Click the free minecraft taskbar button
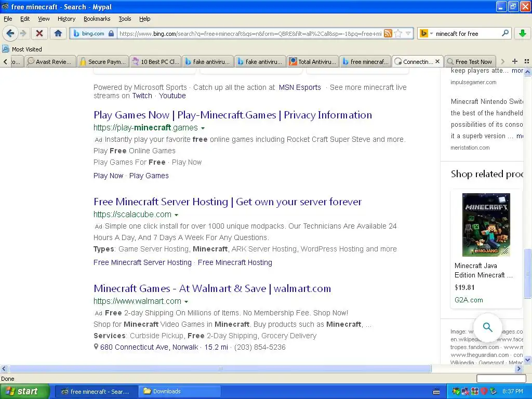This screenshot has width=532, height=399. tap(96, 392)
